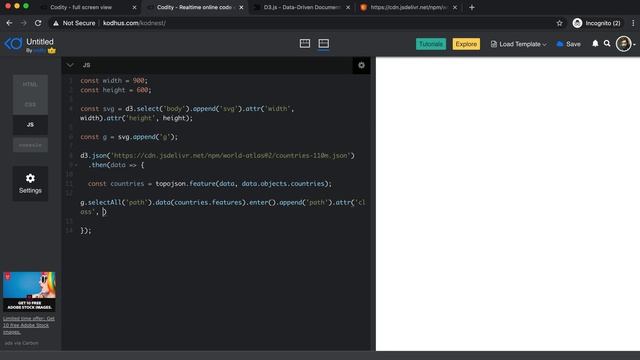The image size is (640, 360).
Task: Click inside the white preview pane
Action: click(508, 204)
